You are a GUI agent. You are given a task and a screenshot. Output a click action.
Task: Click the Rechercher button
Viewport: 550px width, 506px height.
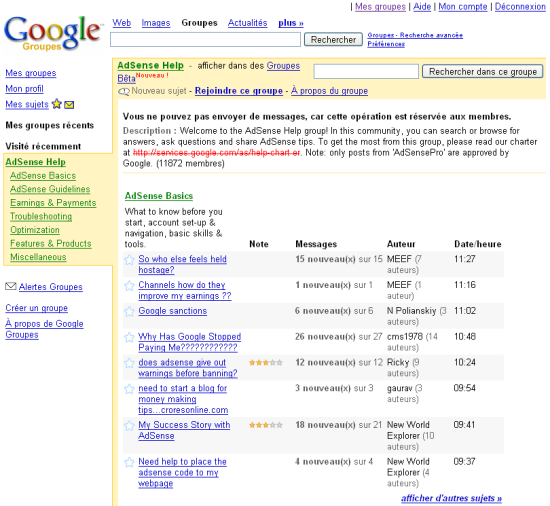[x=333, y=40]
